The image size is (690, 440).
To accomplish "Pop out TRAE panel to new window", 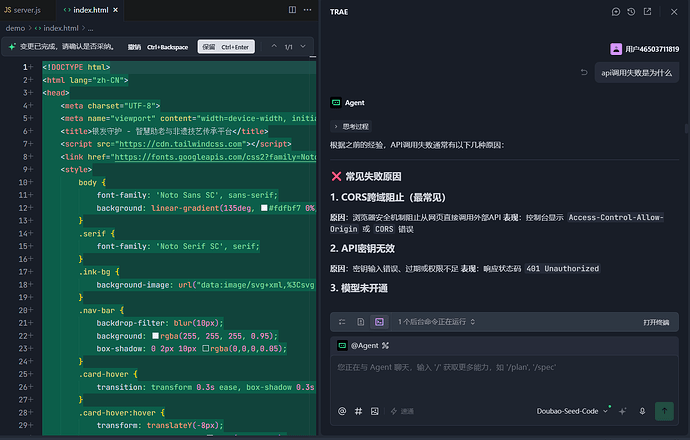I will (647, 12).
